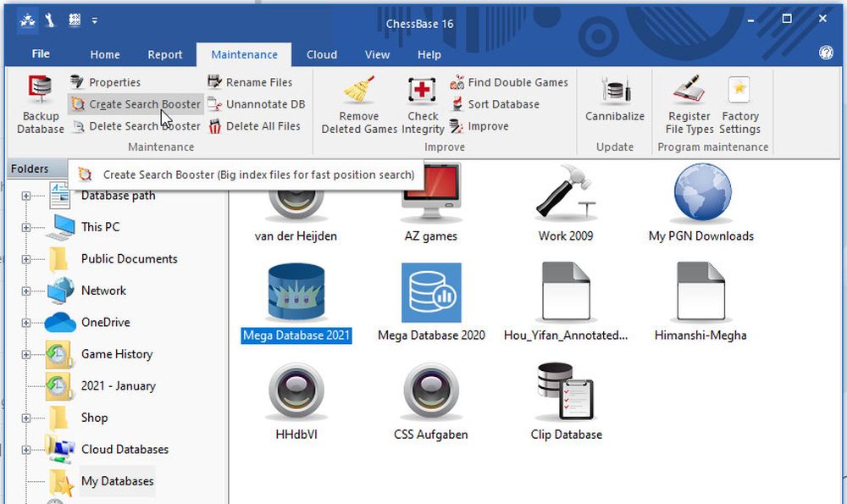Image resolution: width=847 pixels, height=504 pixels.
Task: Select the Mega Database 2020 icon
Action: [431, 293]
